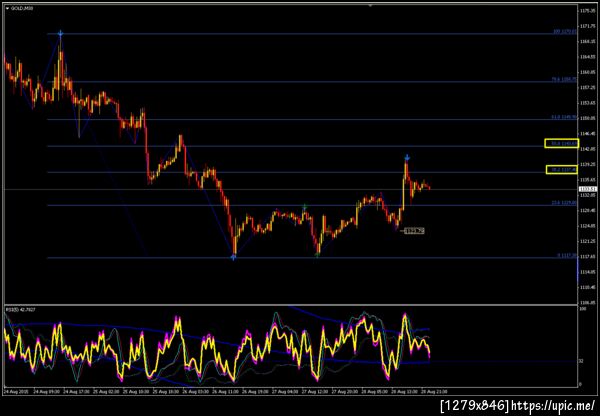Click the 100 value on the RSI scale

(x=584, y=308)
